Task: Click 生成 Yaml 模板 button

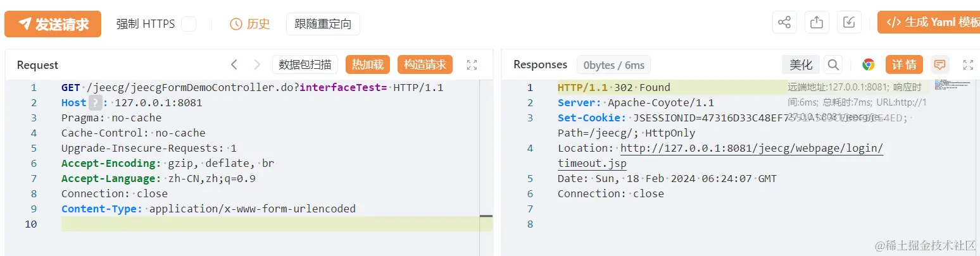Action: tap(929, 23)
